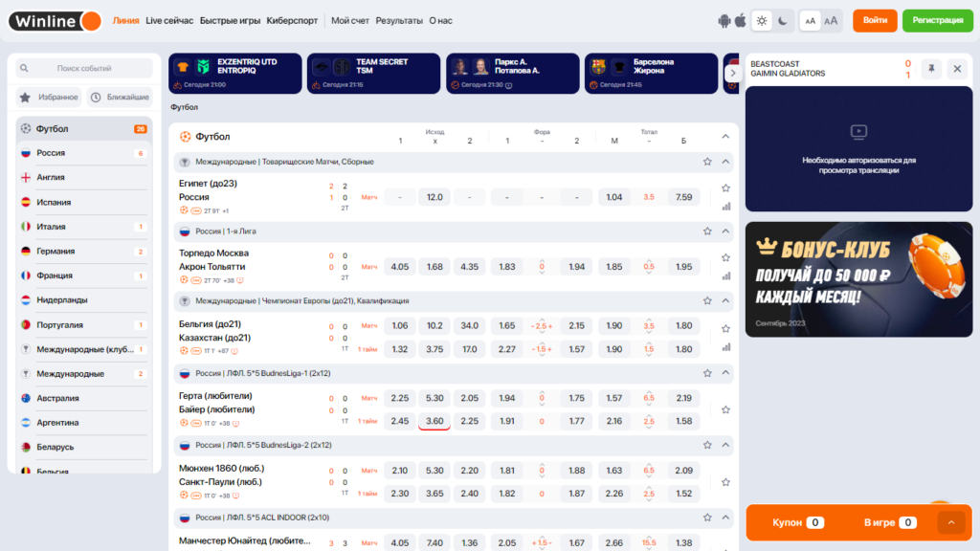
Task: Favorite Чемпионат Европы (до21) league star
Action: (x=707, y=301)
